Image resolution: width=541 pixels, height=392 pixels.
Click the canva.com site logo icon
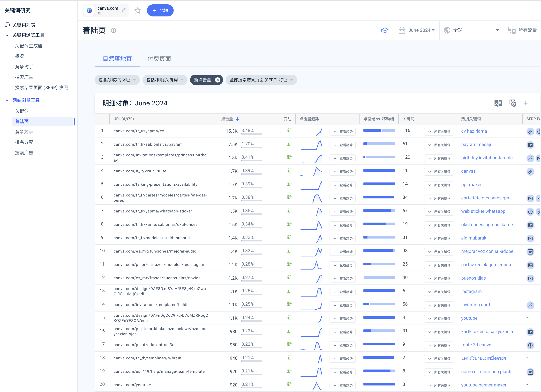90,10
